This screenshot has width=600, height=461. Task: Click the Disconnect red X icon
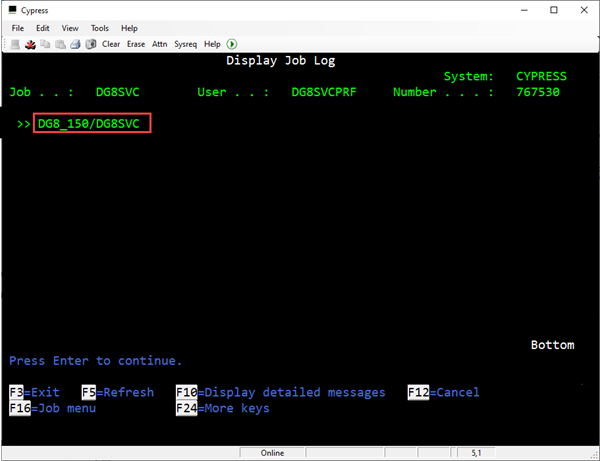click(30, 44)
